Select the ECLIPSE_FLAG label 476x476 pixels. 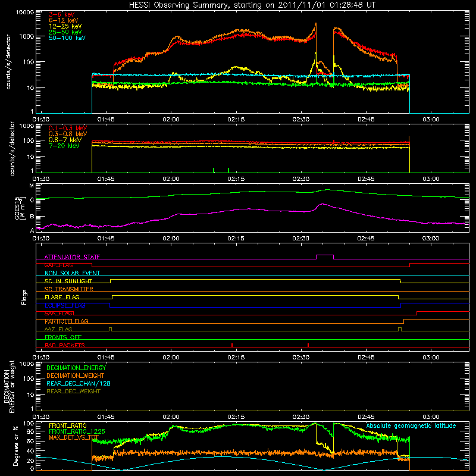click(x=65, y=305)
